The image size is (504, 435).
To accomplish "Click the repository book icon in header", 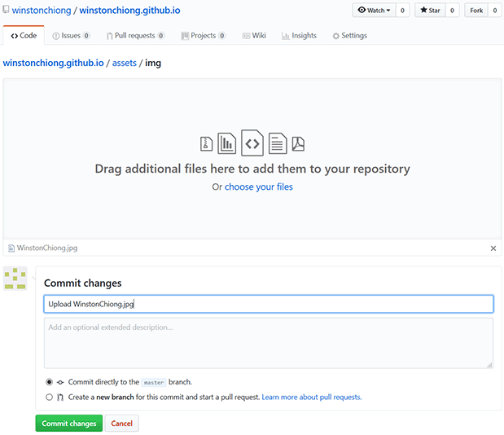I will [x=6, y=10].
